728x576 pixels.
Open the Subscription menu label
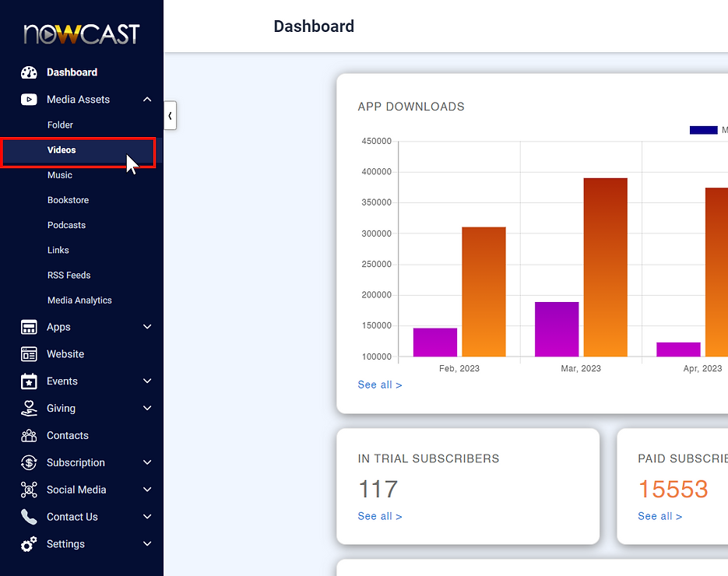coord(76,463)
